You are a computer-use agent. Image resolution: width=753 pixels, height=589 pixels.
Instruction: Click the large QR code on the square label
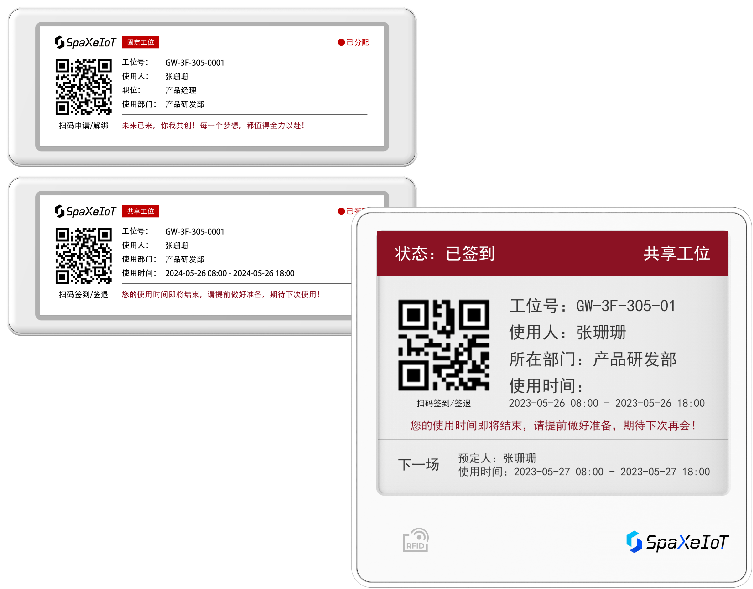444,345
